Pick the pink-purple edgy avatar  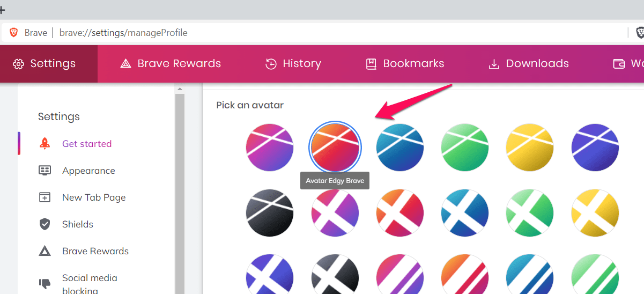(270, 148)
